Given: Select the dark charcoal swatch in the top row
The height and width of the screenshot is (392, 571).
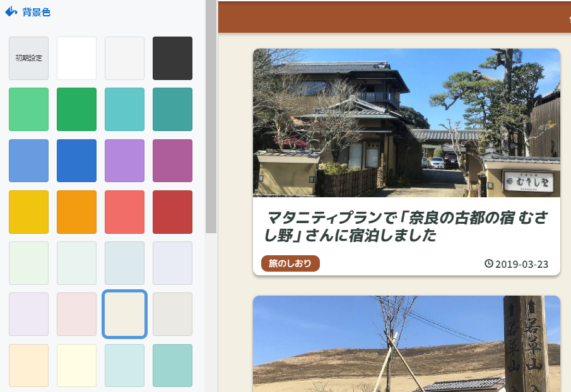Looking at the screenshot, I should click(172, 58).
